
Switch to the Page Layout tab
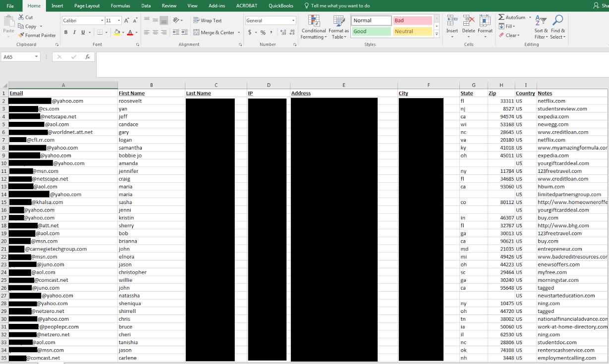click(x=87, y=6)
